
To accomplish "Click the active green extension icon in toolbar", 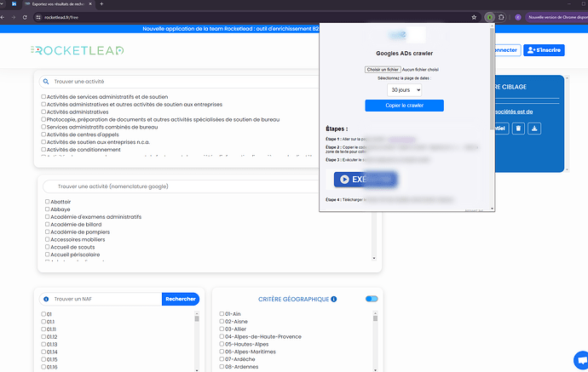I will (x=489, y=17).
